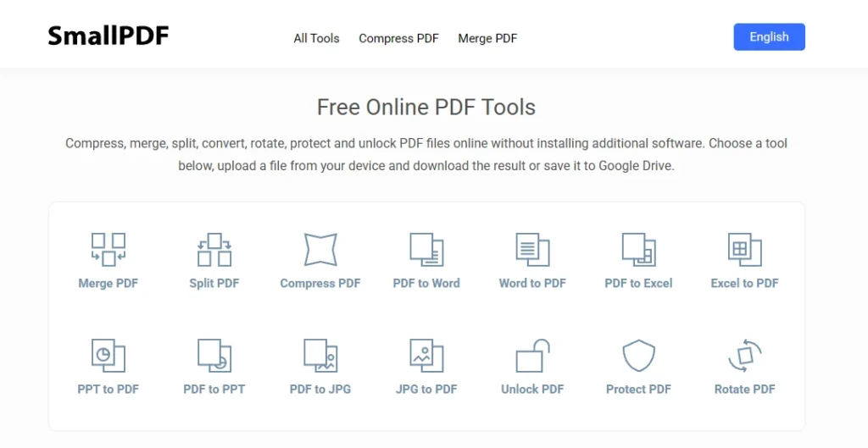Click the JPG to PDF icon
This screenshot has width=868, height=448.
click(x=426, y=356)
